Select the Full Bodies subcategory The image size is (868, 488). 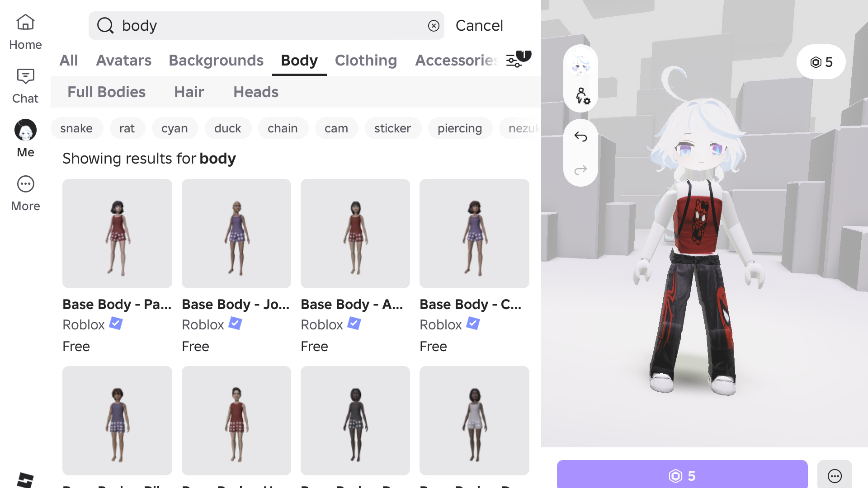point(106,92)
